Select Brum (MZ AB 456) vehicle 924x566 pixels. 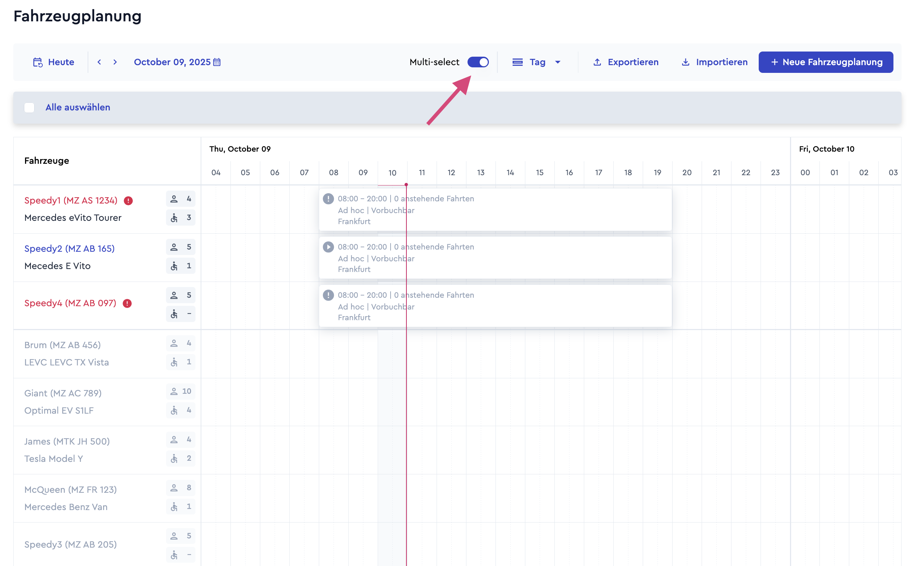(63, 345)
